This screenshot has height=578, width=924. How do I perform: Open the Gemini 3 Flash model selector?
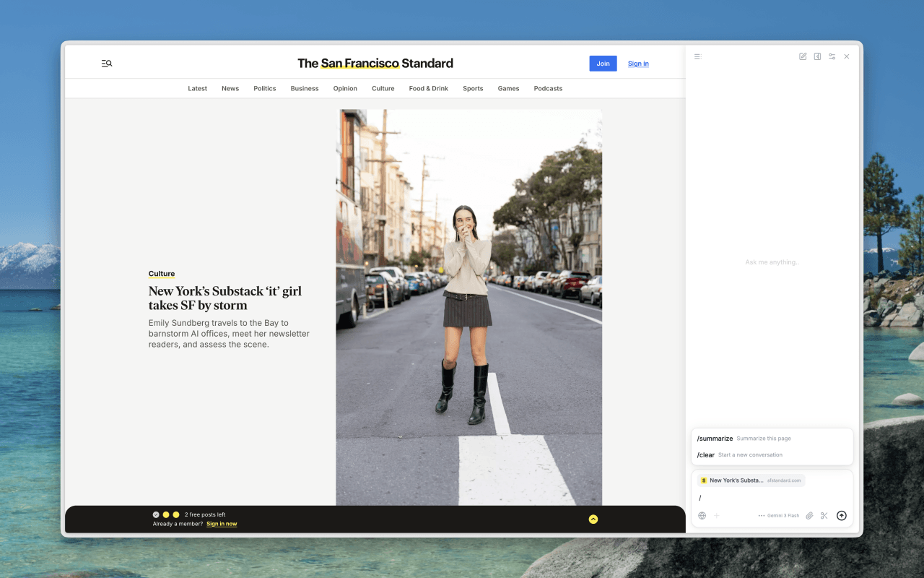coord(779,516)
